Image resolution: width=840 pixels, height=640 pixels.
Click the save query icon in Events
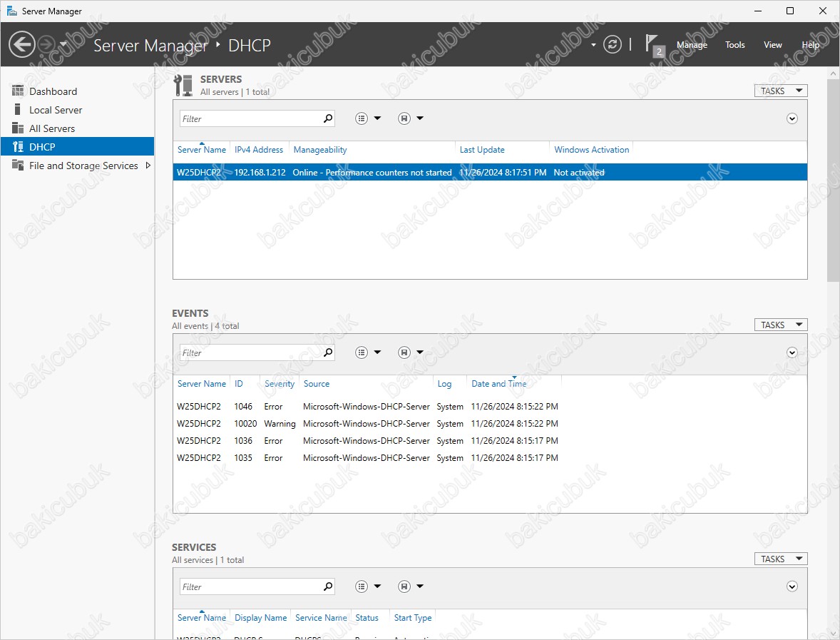[404, 352]
